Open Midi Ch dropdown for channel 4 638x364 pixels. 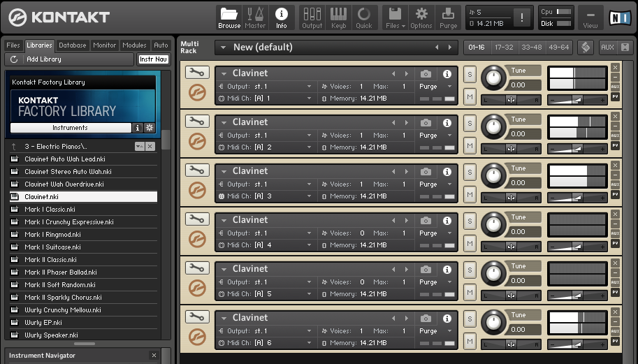[310, 245]
